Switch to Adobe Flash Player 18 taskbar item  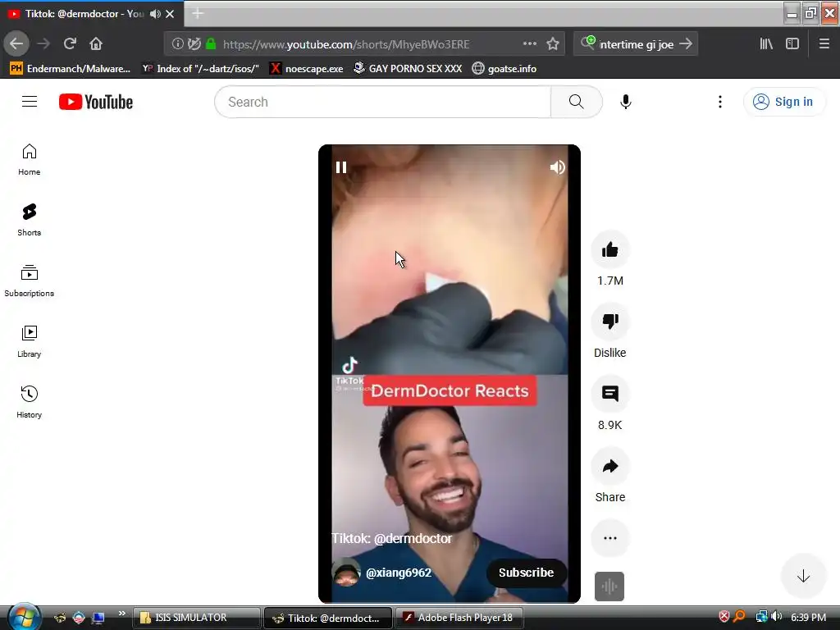tap(459, 618)
